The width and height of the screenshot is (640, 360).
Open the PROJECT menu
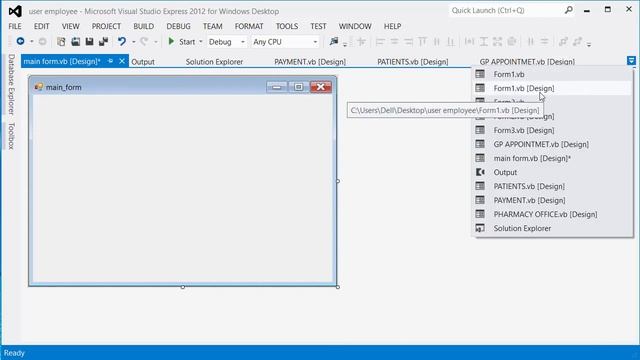click(106, 26)
